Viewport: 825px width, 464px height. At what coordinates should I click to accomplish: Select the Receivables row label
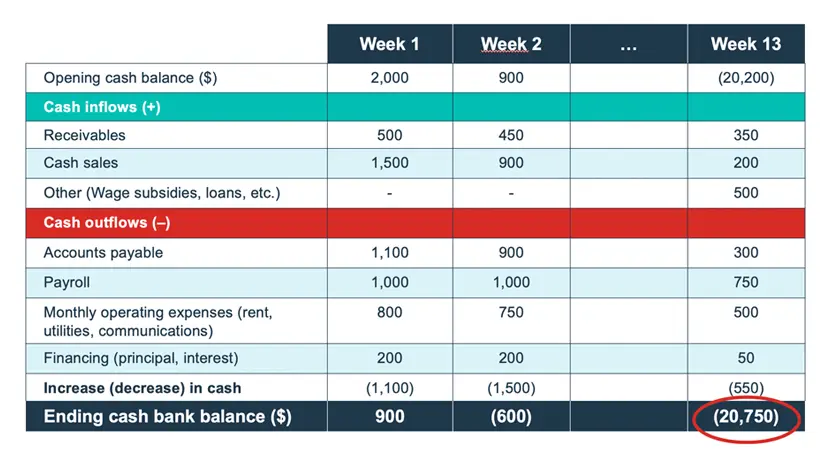(x=84, y=135)
